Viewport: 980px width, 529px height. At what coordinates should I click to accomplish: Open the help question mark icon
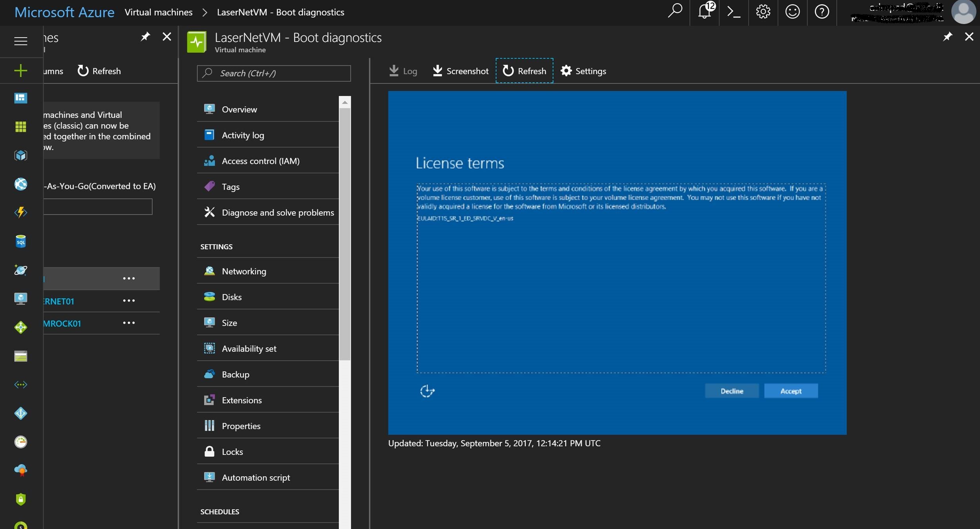(822, 11)
